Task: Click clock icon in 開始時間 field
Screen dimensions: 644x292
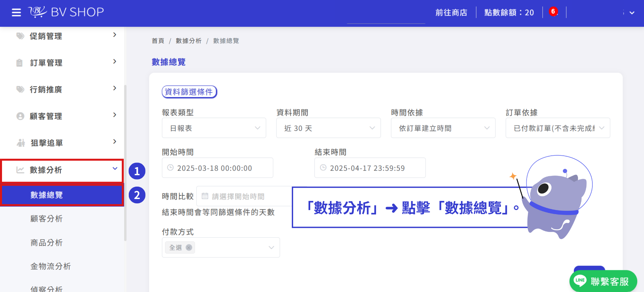Action: [170, 167]
